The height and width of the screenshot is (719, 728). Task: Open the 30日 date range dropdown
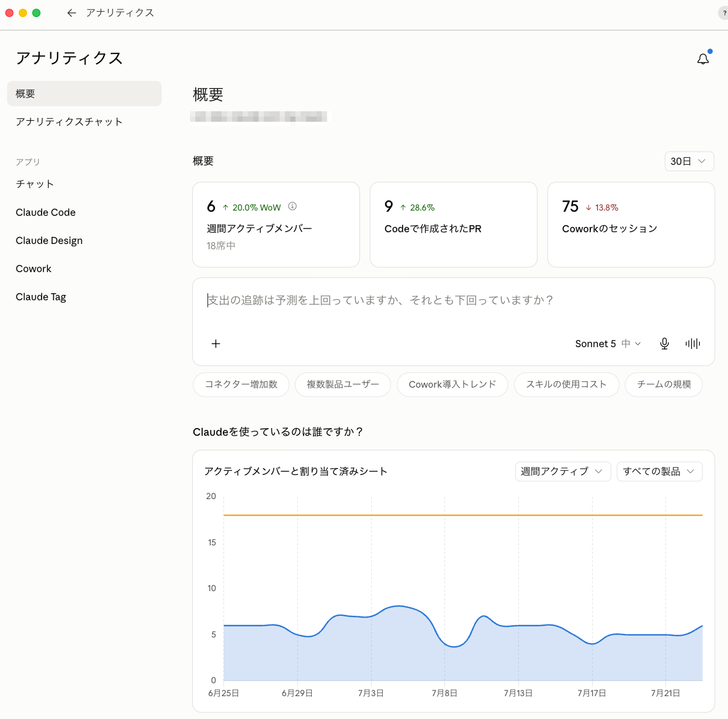point(689,161)
